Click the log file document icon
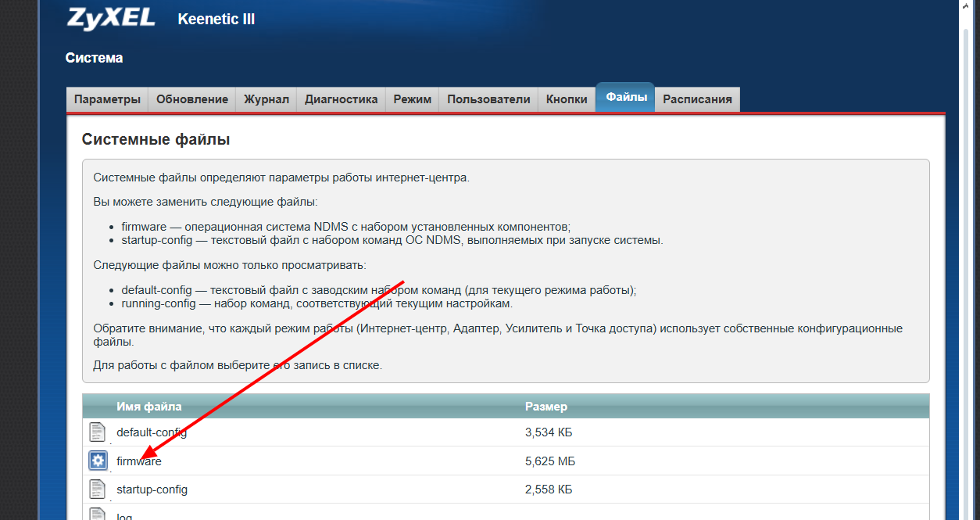 [x=97, y=514]
